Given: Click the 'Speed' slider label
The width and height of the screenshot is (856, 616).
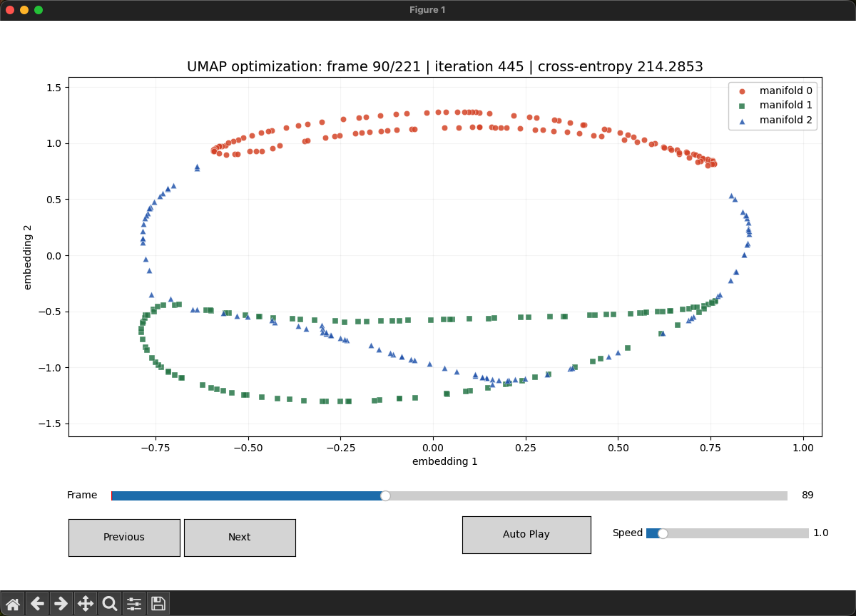Looking at the screenshot, I should click(628, 533).
